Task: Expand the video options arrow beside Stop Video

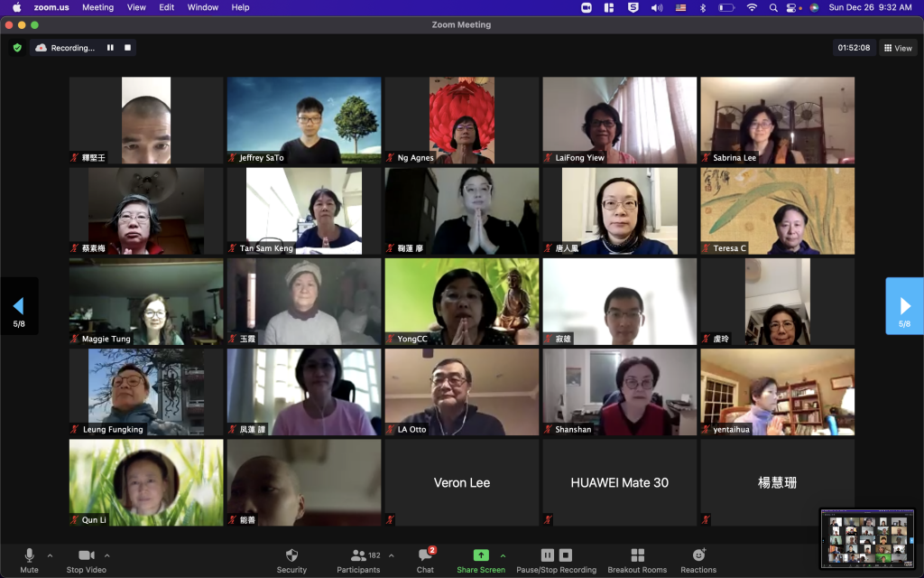Action: pos(107,555)
